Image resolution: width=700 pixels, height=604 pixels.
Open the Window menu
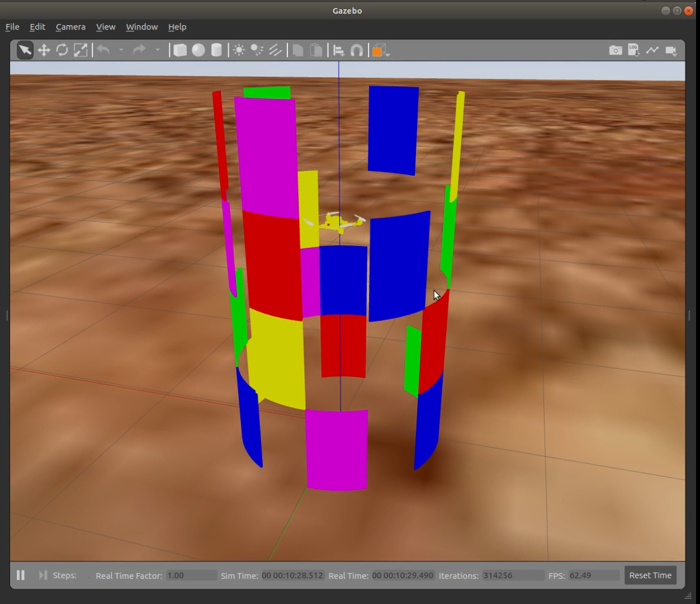coord(142,27)
